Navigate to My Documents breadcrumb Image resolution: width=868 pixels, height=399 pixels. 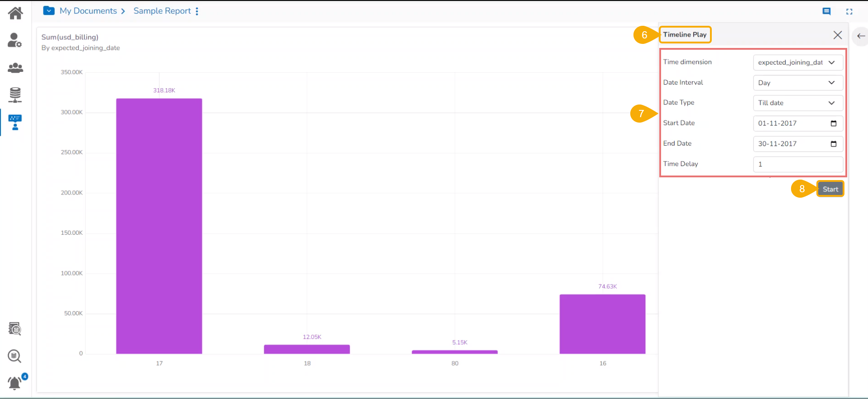(x=88, y=11)
